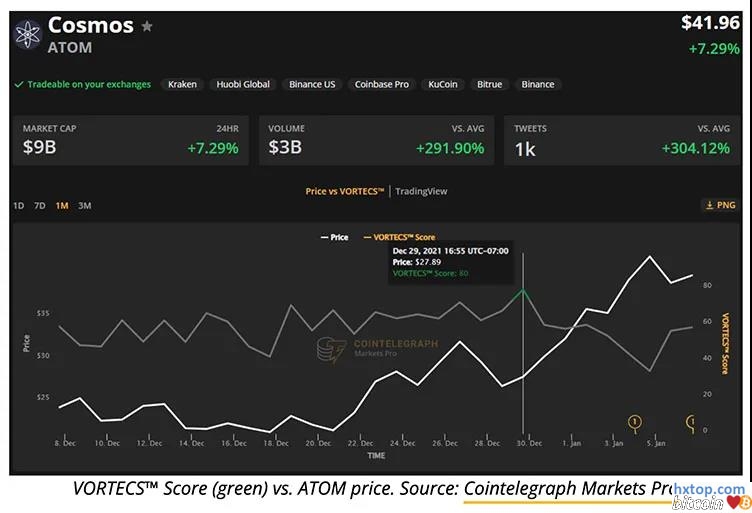Select the 1M chart range
The image size is (752, 513).
pos(62,206)
